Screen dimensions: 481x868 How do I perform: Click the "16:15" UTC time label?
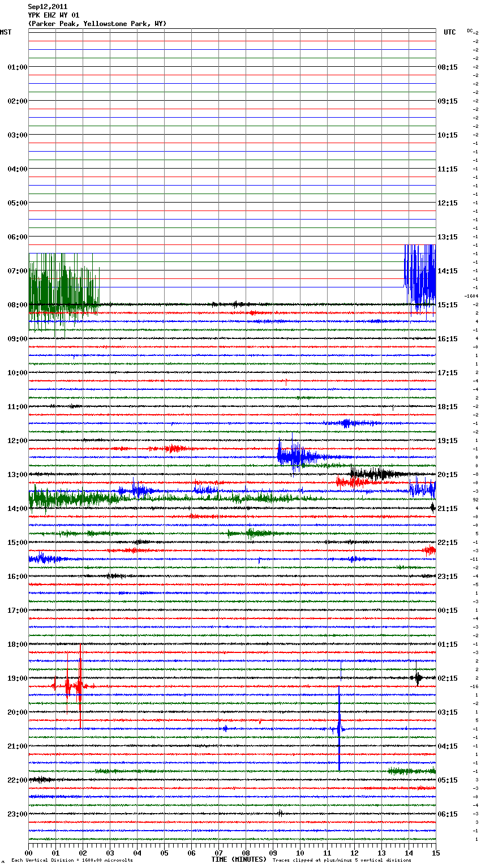pyautogui.click(x=448, y=339)
